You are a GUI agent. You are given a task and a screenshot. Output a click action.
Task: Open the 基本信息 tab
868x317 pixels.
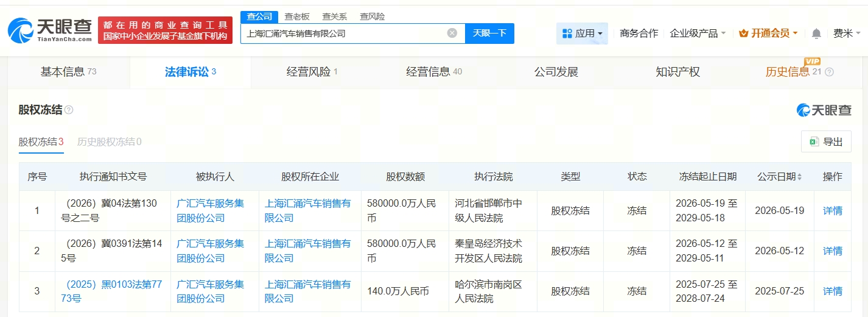click(68, 72)
